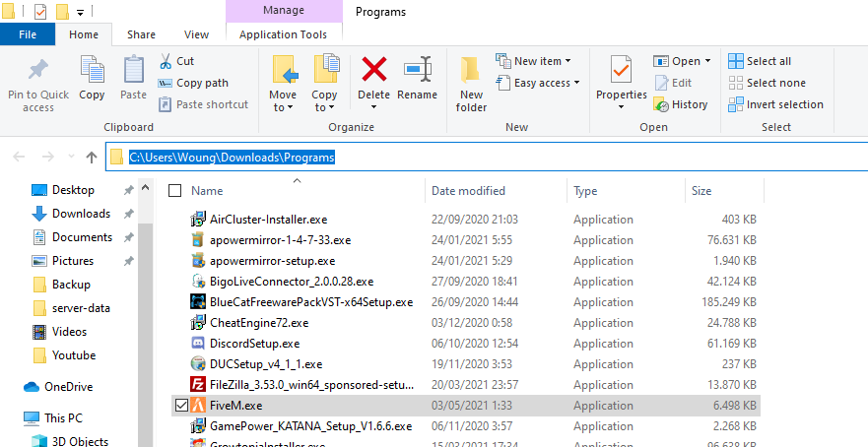The height and width of the screenshot is (447, 868).
Task: Click the Rename icon
Action: tap(418, 70)
